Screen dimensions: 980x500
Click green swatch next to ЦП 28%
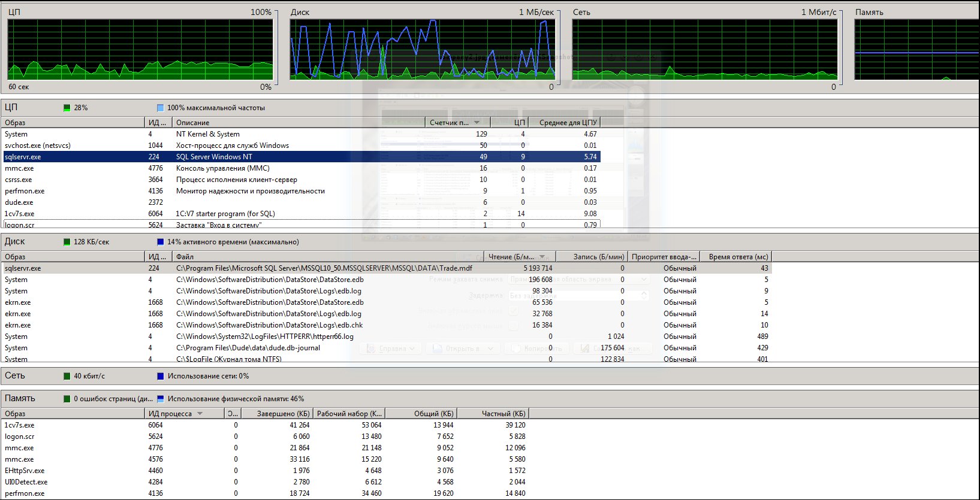(x=67, y=108)
